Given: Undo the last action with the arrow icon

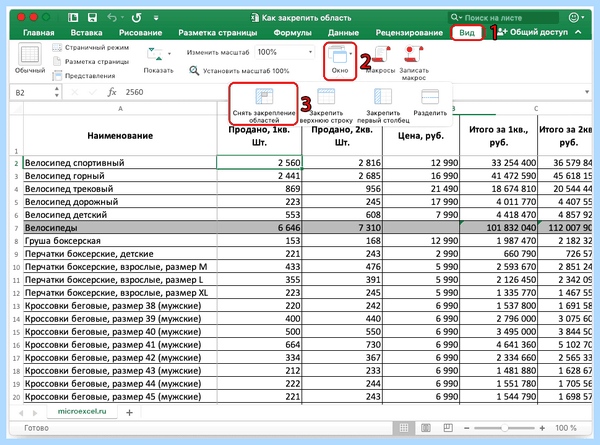Looking at the screenshot, I should tap(112, 18).
